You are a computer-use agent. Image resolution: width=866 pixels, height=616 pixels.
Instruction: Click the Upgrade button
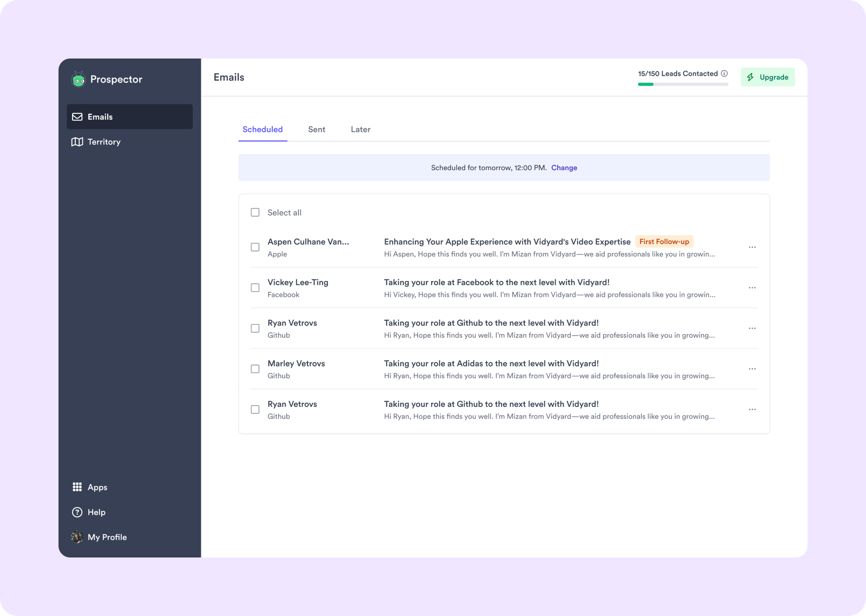pyautogui.click(x=768, y=77)
